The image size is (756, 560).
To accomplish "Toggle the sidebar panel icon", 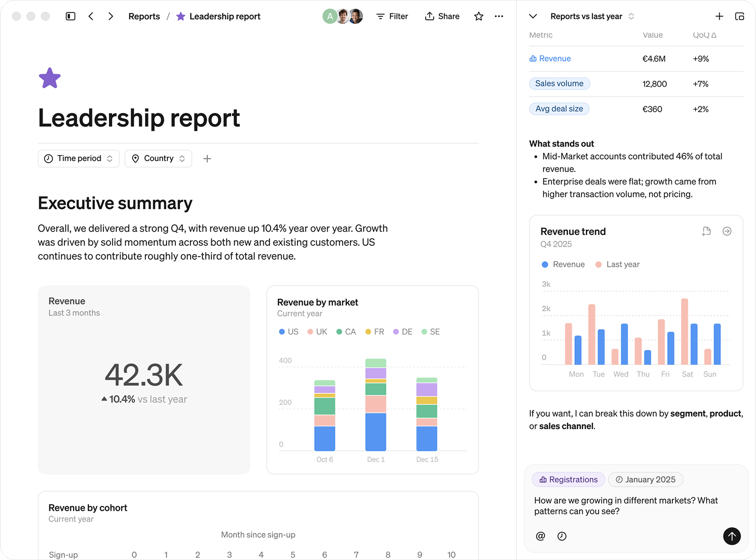I will click(71, 16).
